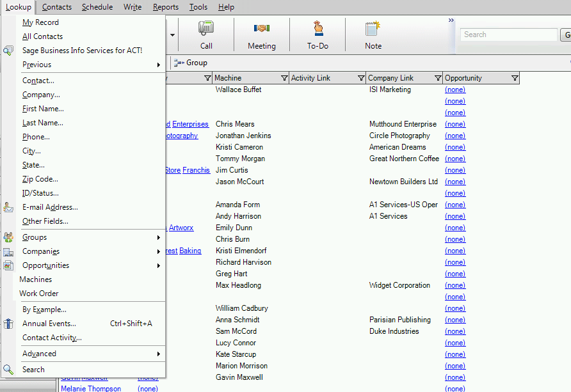
Task: Open Artworx link in Emily Dunn row
Action: [x=181, y=228]
